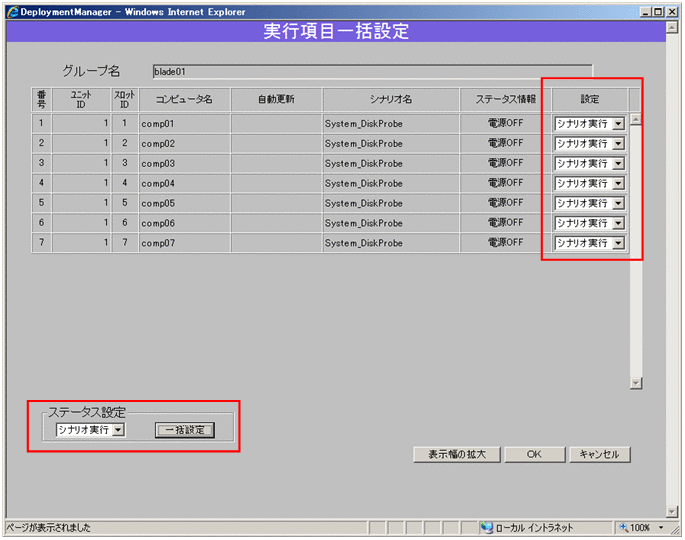This screenshot has height=540, width=685.
Task: Open the ステータス設定 dropdown
Action: (90, 430)
